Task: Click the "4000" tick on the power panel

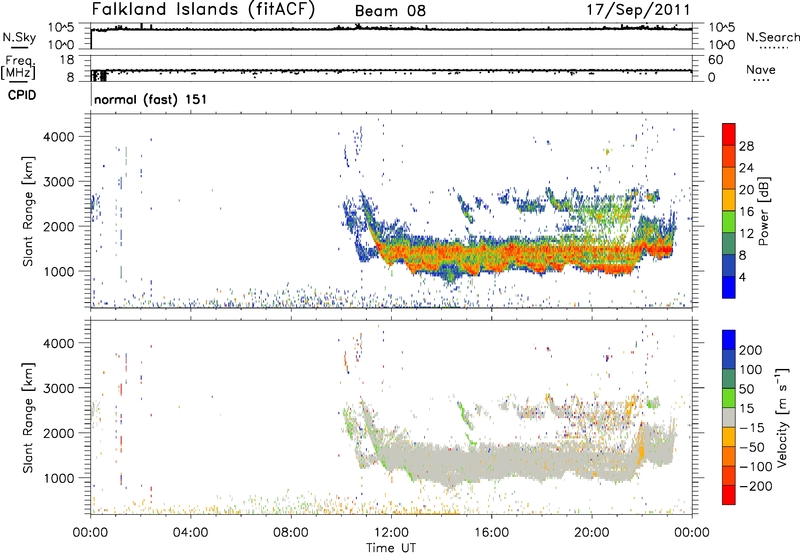Action: [x=58, y=137]
